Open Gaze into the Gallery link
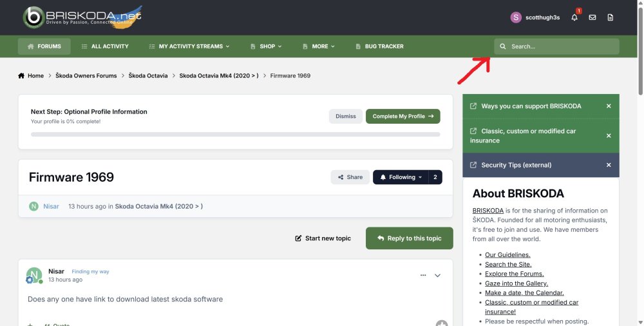644x326 pixels. click(x=516, y=283)
